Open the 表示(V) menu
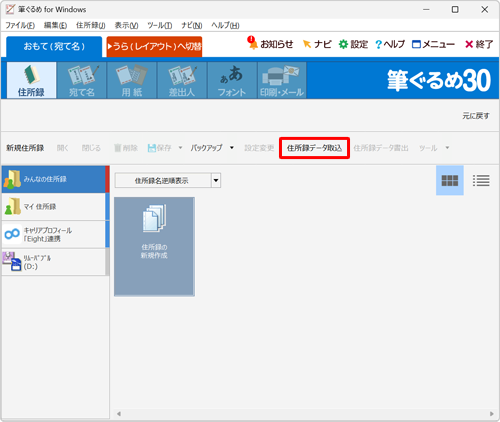This screenshot has width=500, height=422. (126, 25)
